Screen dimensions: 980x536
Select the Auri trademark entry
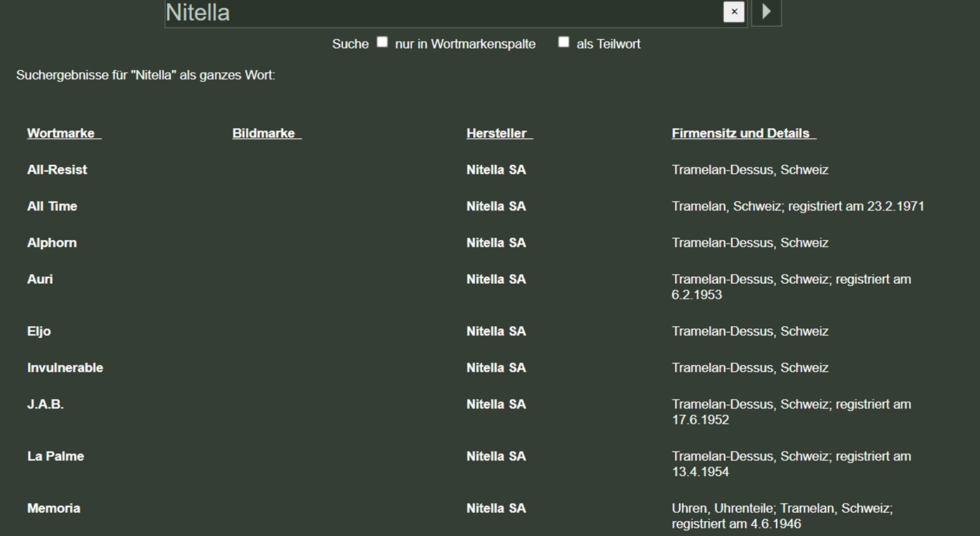click(40, 280)
